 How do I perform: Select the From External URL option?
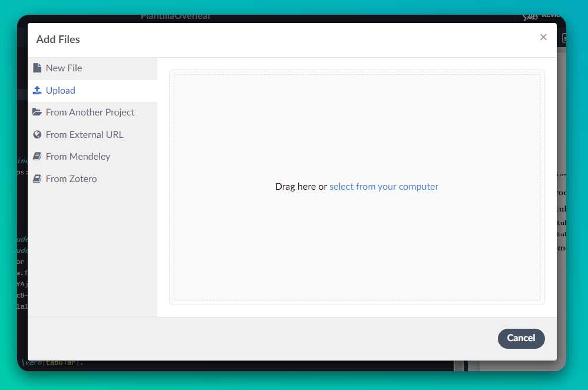pyautogui.click(x=84, y=134)
